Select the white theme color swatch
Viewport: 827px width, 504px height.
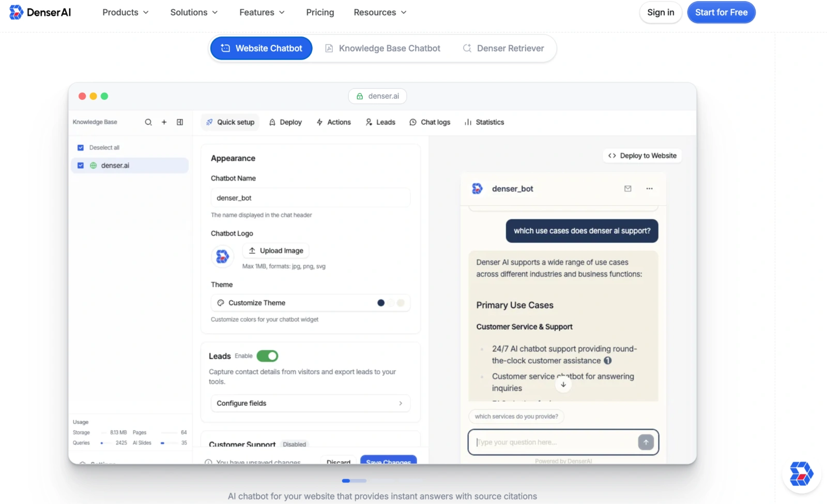pyautogui.click(x=391, y=303)
